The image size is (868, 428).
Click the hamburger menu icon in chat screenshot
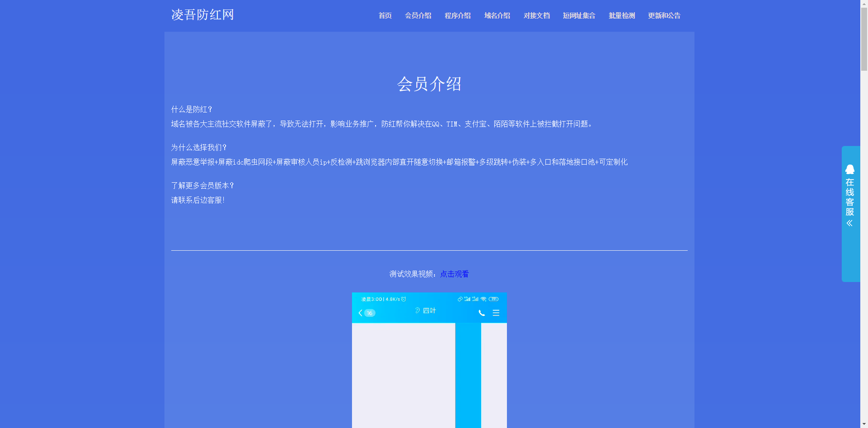pyautogui.click(x=496, y=313)
